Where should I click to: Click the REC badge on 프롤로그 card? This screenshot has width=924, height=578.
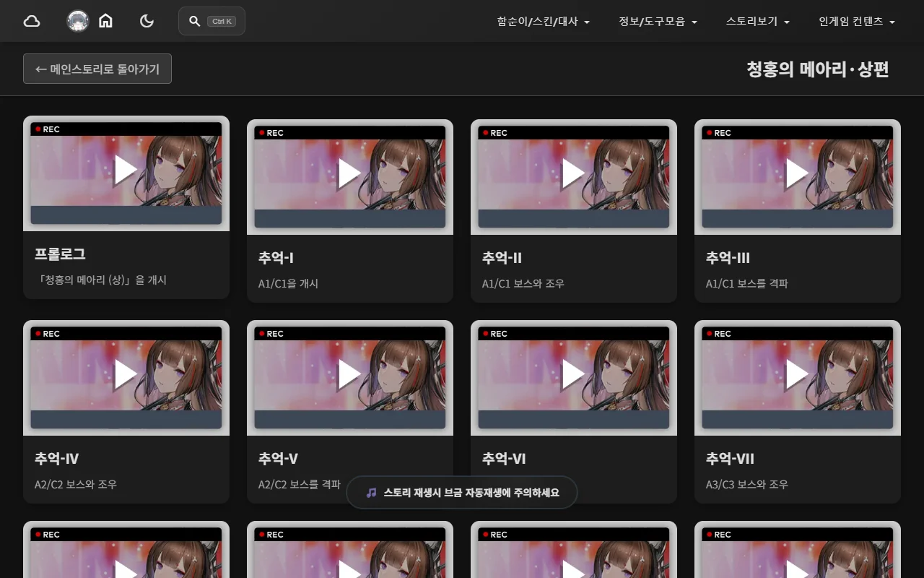coord(48,129)
